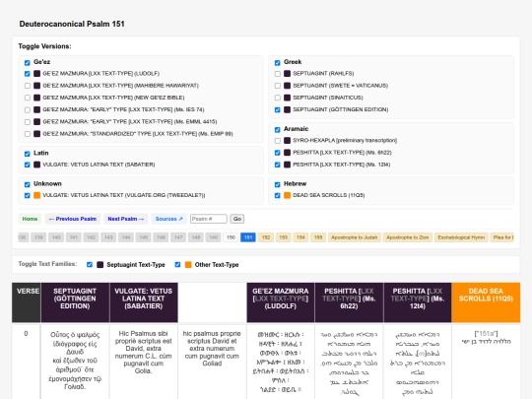Click Dead Sea Scrolls (11Q5) column header
Viewport: 532px width, 399px height.
point(486,302)
